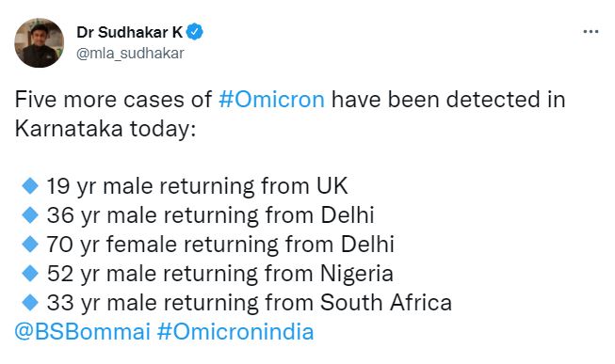
Task: Open the @BSBommai mention
Action: pos(83,331)
